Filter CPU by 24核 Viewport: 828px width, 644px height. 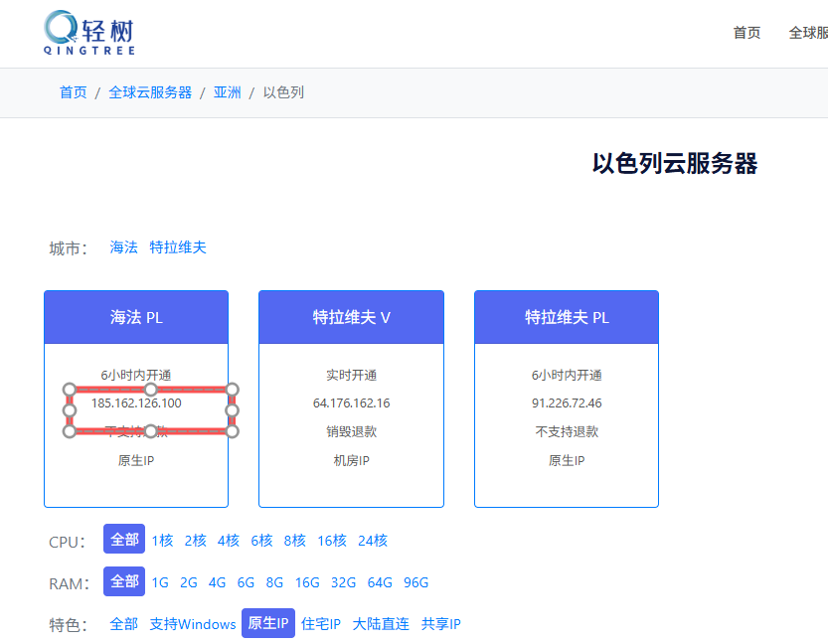373,541
